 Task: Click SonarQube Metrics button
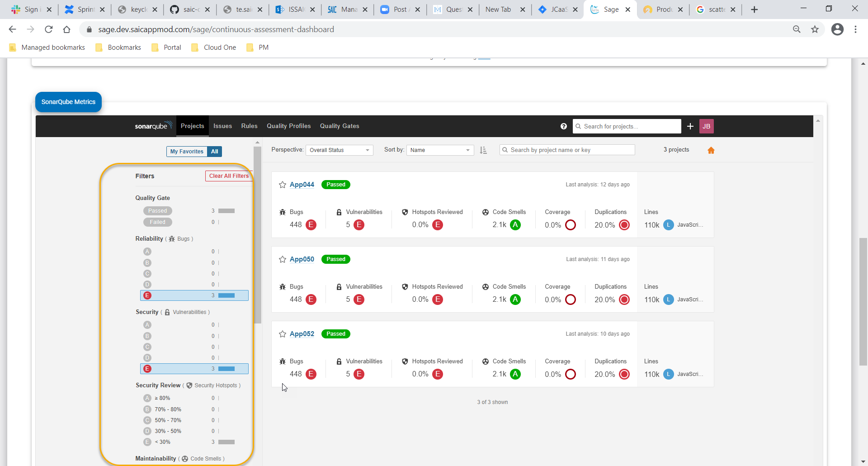coord(68,102)
